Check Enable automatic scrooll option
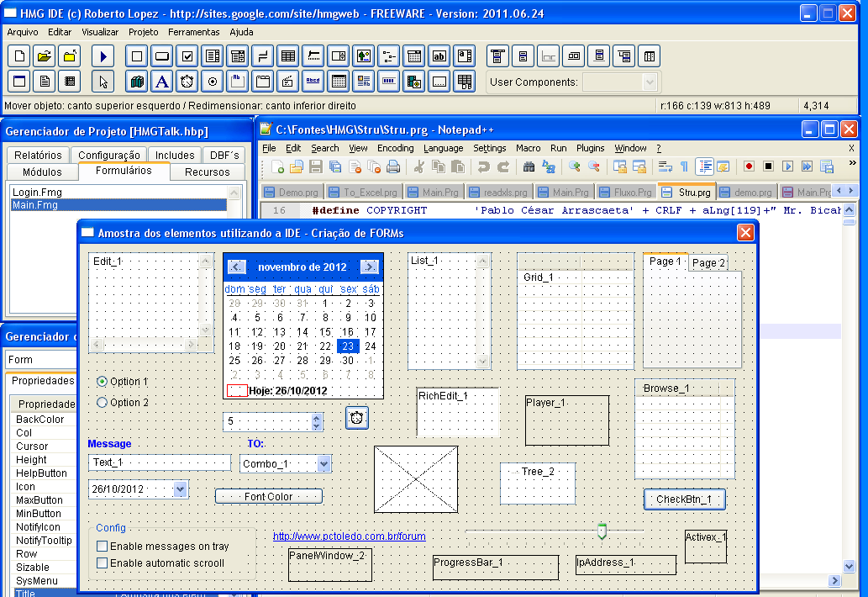This screenshot has height=597, width=868. [103, 563]
